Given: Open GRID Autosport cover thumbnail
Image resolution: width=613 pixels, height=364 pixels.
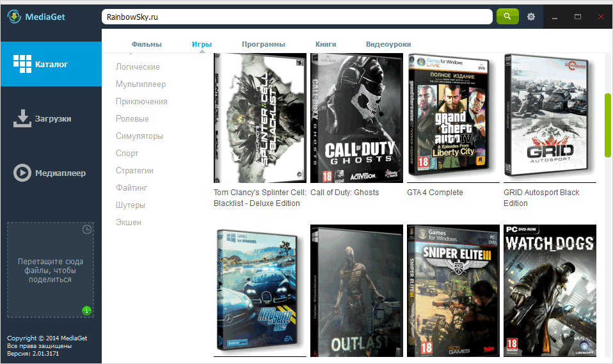Looking at the screenshot, I should coord(550,118).
